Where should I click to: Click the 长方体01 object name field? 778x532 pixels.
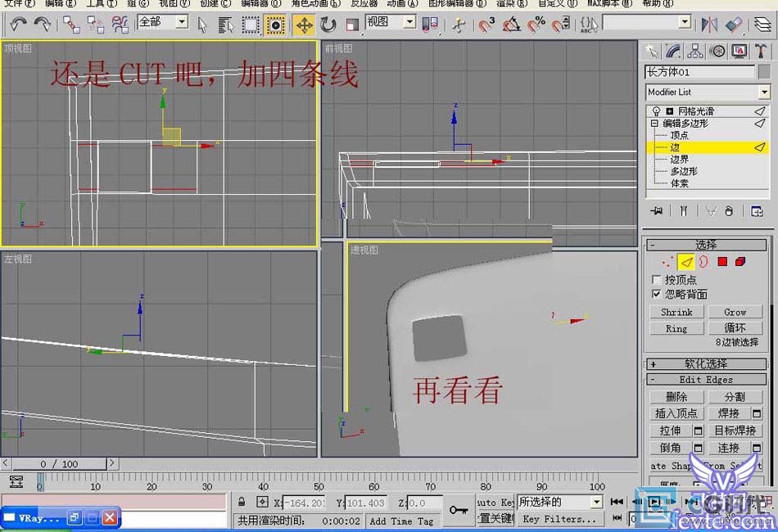click(699, 72)
